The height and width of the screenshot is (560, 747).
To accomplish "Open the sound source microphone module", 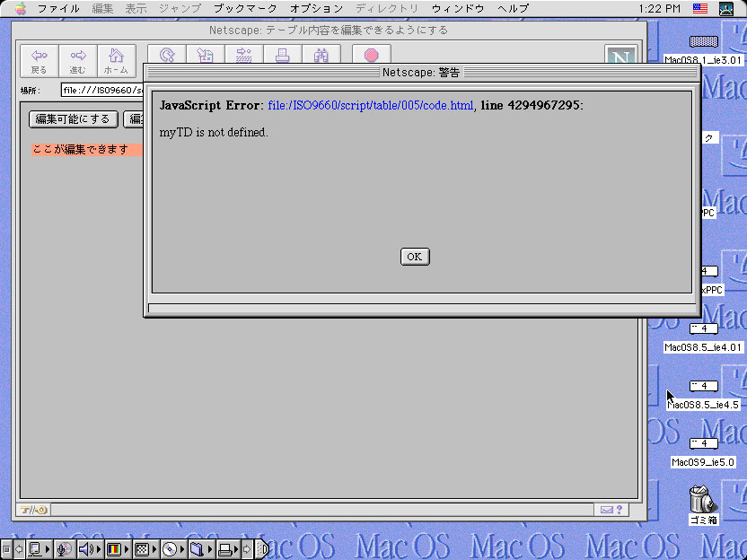I will 64,549.
